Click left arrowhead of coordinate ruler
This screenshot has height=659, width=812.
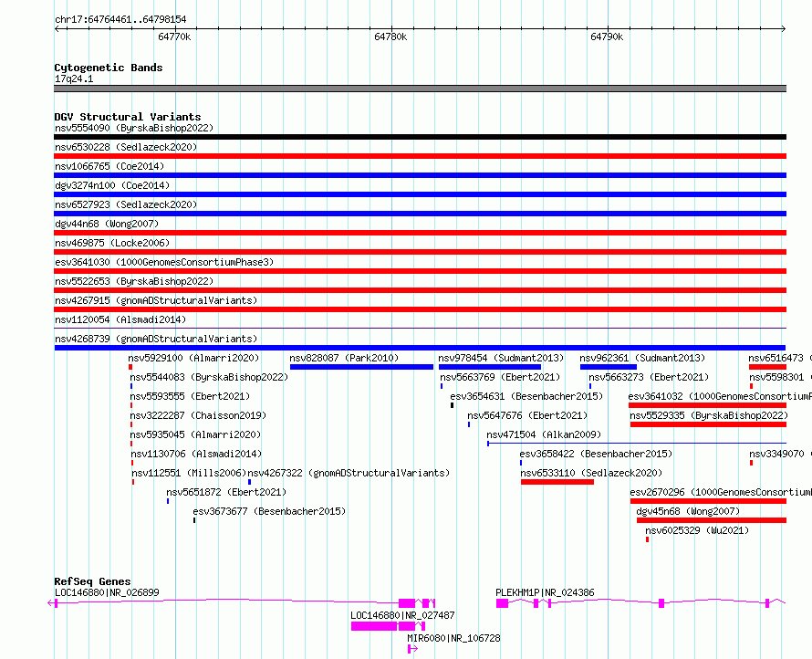[57, 29]
